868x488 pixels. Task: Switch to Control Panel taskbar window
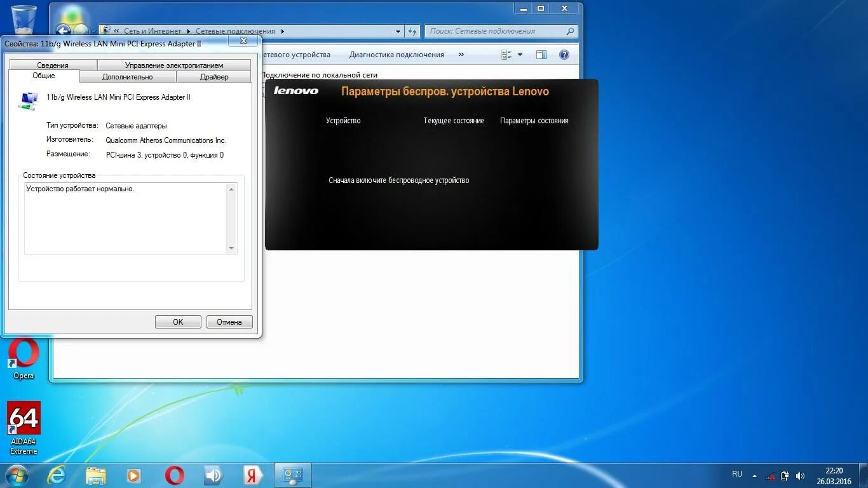[x=292, y=475]
